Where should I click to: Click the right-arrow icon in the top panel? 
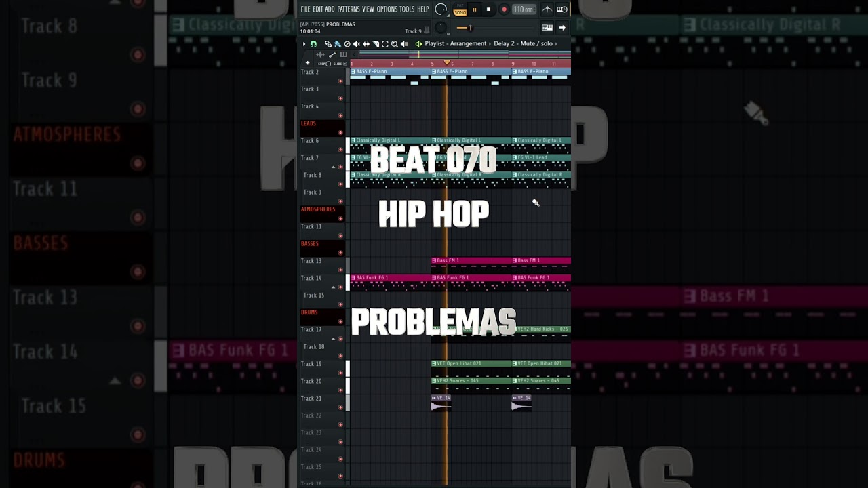[x=562, y=28]
